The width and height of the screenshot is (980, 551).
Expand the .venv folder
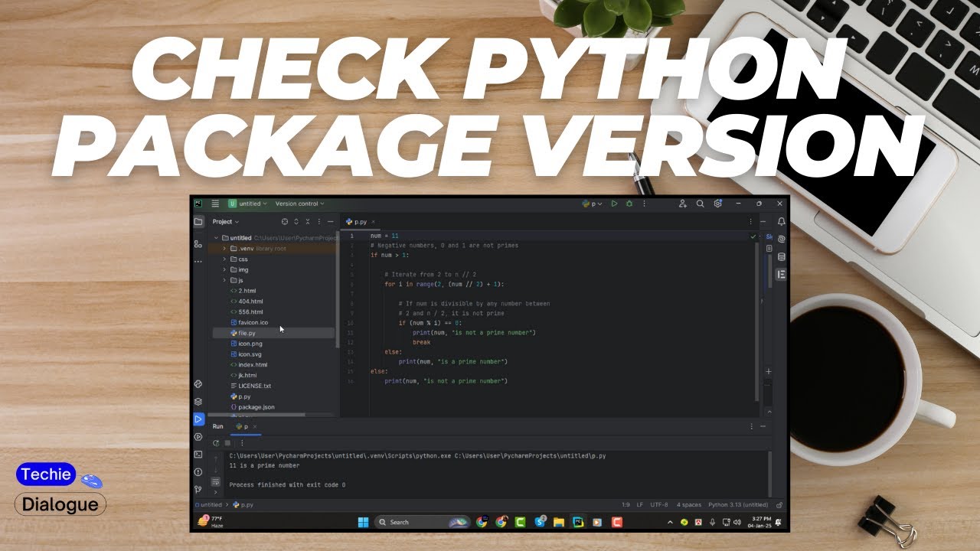(x=224, y=249)
